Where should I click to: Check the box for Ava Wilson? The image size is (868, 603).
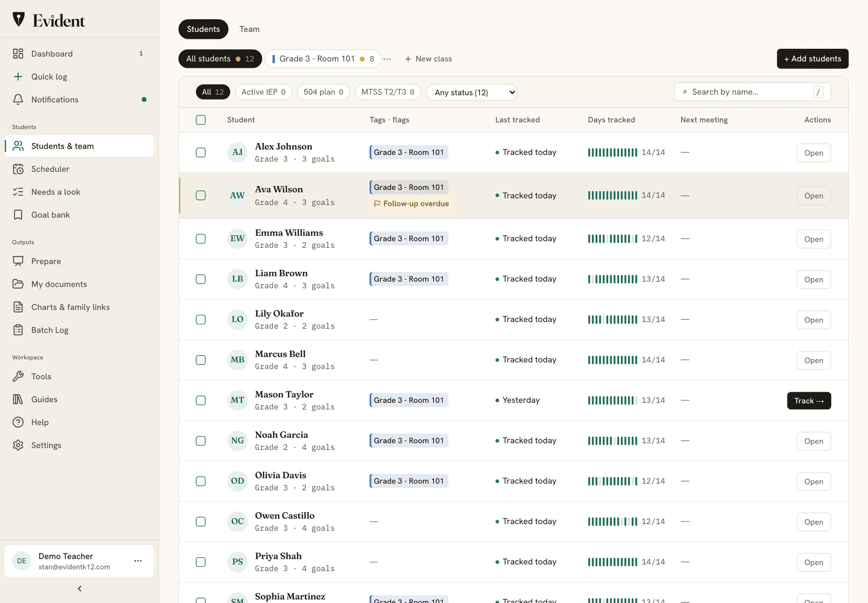(x=201, y=195)
